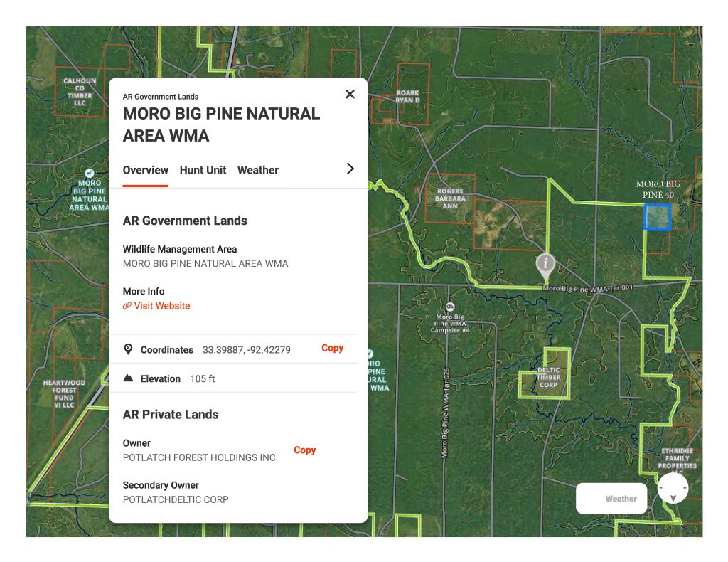Expand more tabs with the right chevron

(x=350, y=169)
